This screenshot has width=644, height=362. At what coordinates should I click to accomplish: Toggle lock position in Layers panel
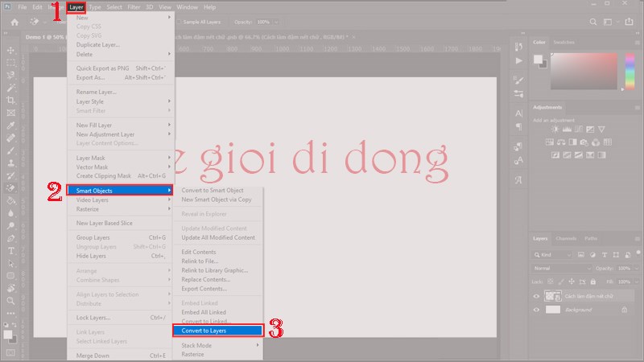click(572, 282)
